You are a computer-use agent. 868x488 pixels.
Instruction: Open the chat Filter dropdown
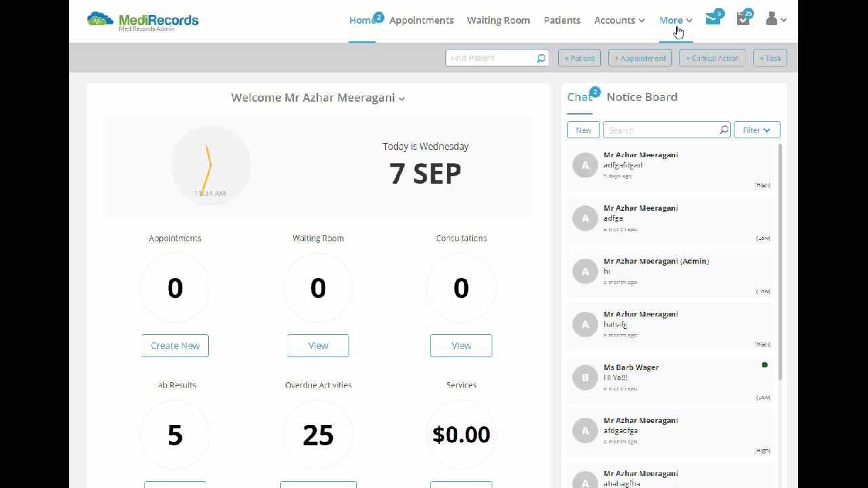tap(757, 130)
